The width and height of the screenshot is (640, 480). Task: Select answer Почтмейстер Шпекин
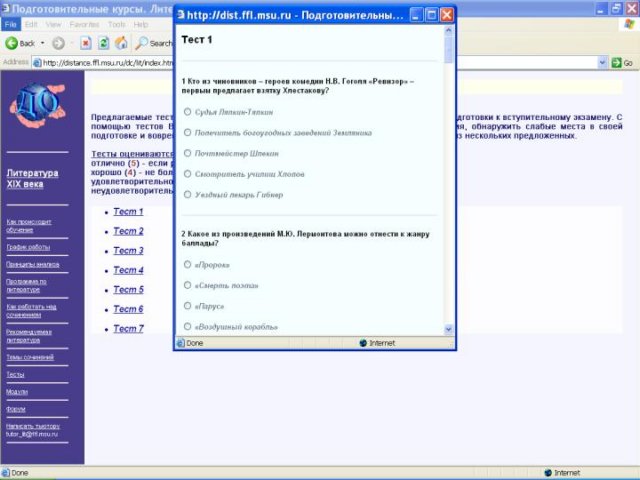pyautogui.click(x=187, y=153)
